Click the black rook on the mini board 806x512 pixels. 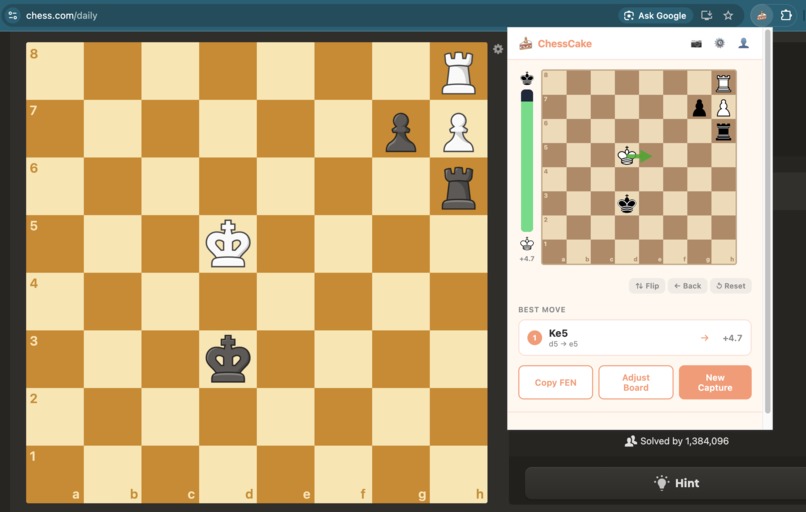pyautogui.click(x=723, y=132)
